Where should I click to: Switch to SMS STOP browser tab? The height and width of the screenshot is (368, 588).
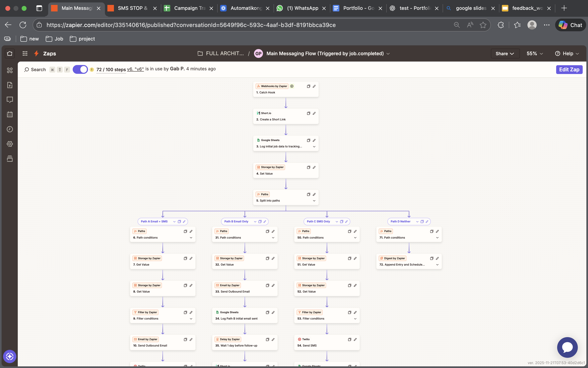(x=133, y=8)
